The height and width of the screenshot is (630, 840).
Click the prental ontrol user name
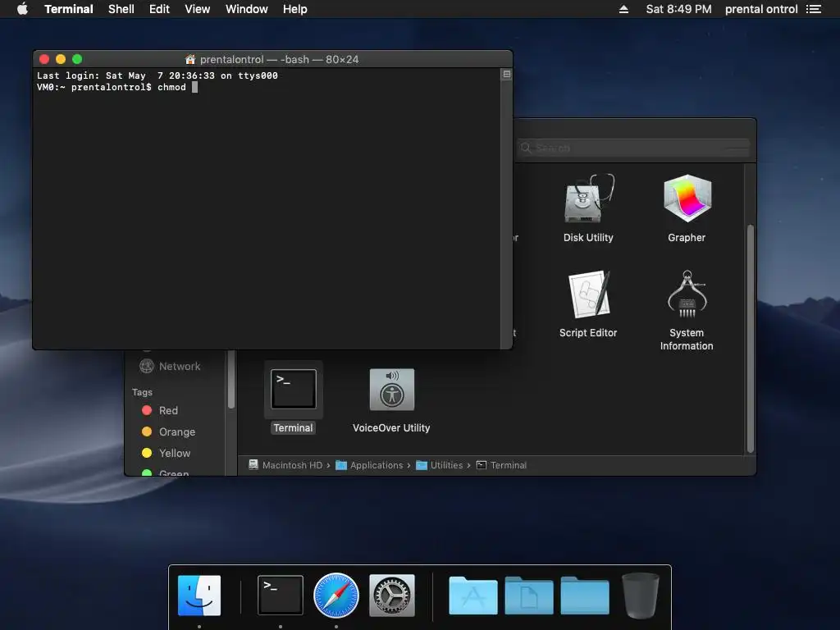coord(761,9)
